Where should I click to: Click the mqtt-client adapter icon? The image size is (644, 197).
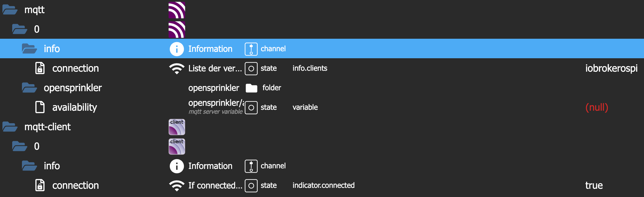click(177, 127)
